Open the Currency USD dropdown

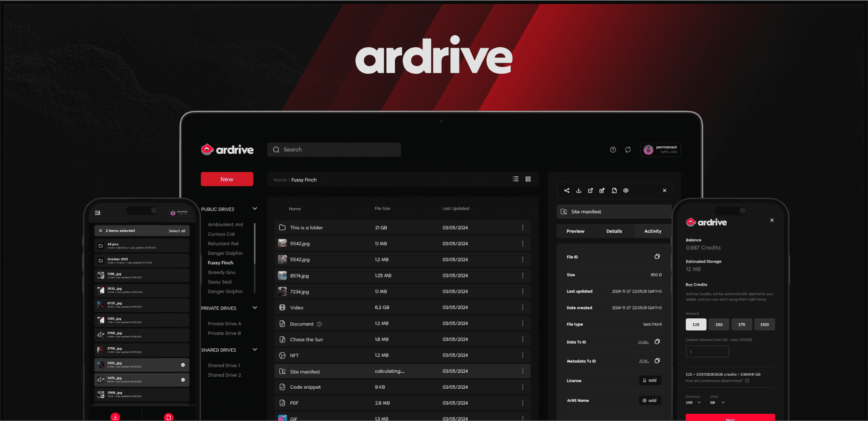pyautogui.click(x=693, y=403)
